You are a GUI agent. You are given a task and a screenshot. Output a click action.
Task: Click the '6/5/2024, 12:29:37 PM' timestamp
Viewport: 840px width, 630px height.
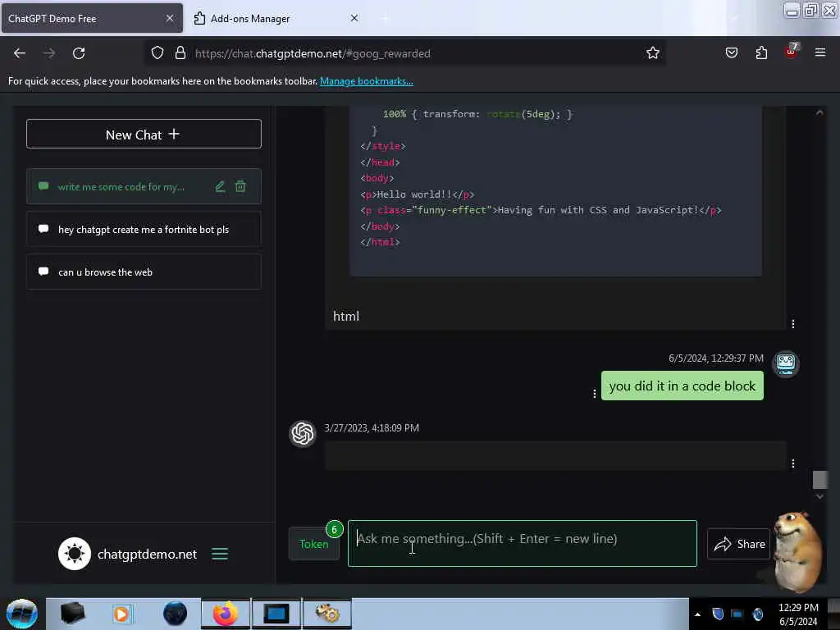point(715,358)
